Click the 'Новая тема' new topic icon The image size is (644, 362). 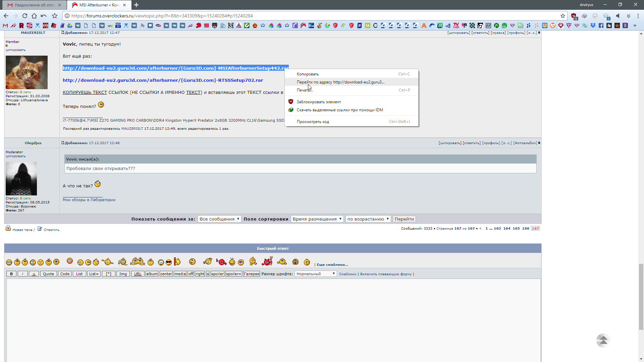[8, 229]
